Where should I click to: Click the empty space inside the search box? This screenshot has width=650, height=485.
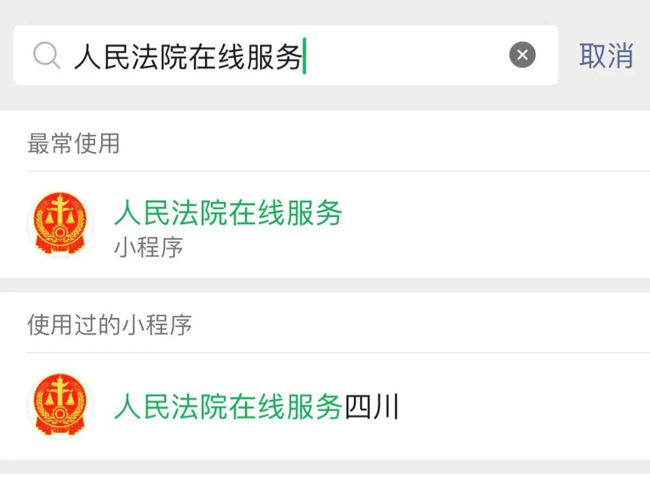click(x=406, y=55)
